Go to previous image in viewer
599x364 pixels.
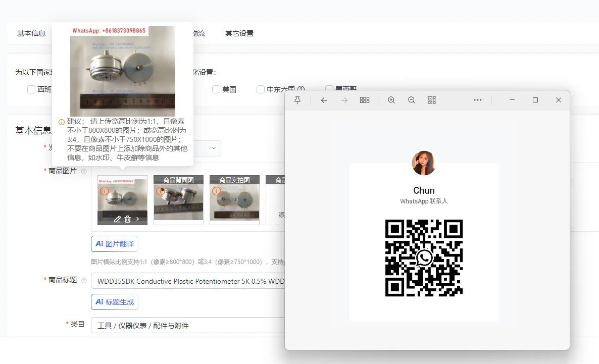coord(324,100)
